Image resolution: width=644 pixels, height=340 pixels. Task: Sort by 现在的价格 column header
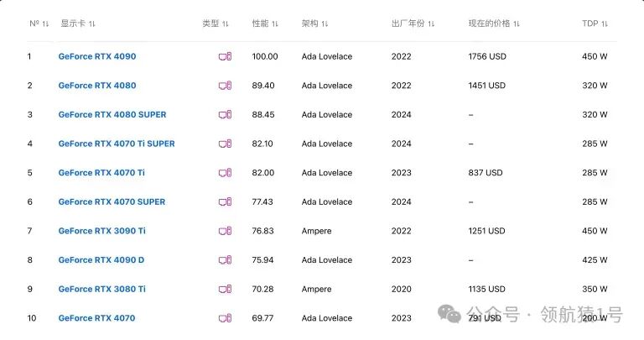click(x=495, y=24)
